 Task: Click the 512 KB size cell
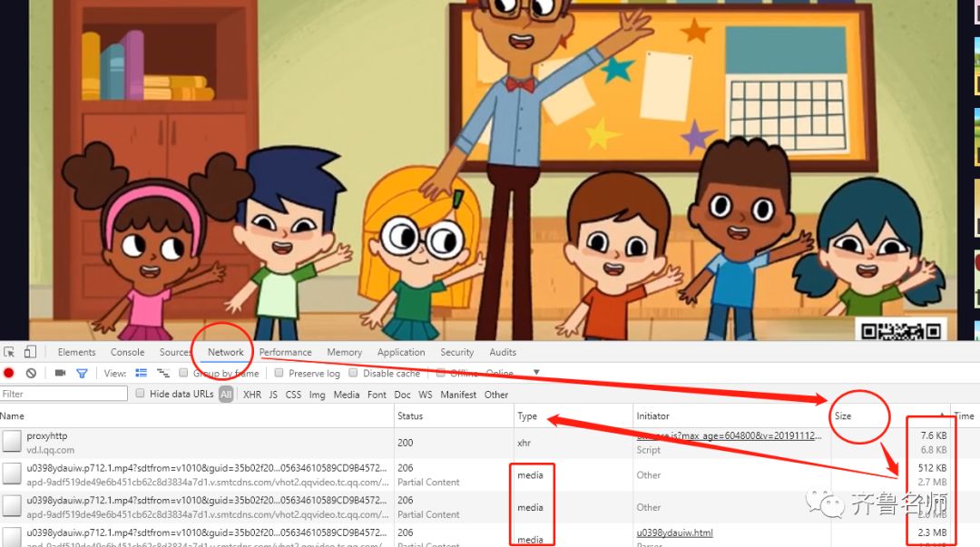point(932,467)
